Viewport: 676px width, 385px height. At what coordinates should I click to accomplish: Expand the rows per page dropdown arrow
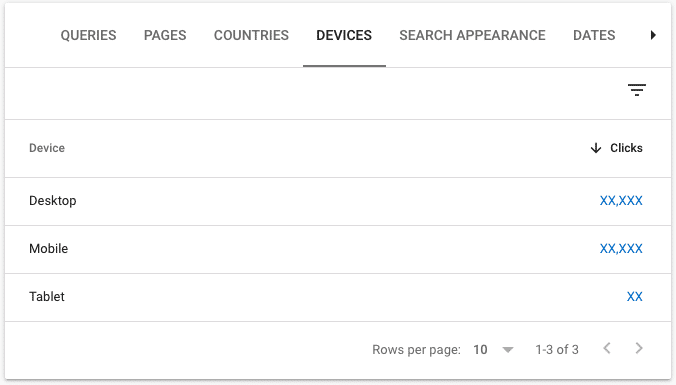click(x=508, y=350)
